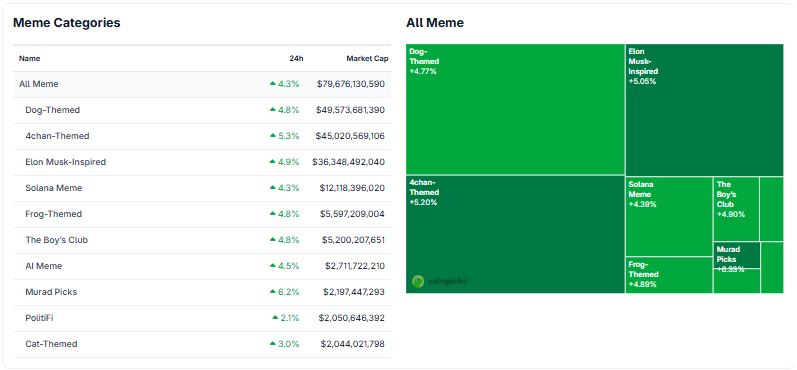This screenshot has height=370, width=797.
Task: Click the up arrow beside PolitiFi percentage
Action: pyautogui.click(x=275, y=318)
